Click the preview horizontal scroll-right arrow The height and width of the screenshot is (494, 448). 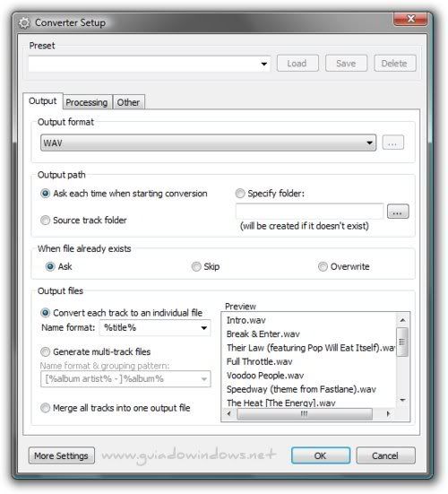[x=388, y=413]
